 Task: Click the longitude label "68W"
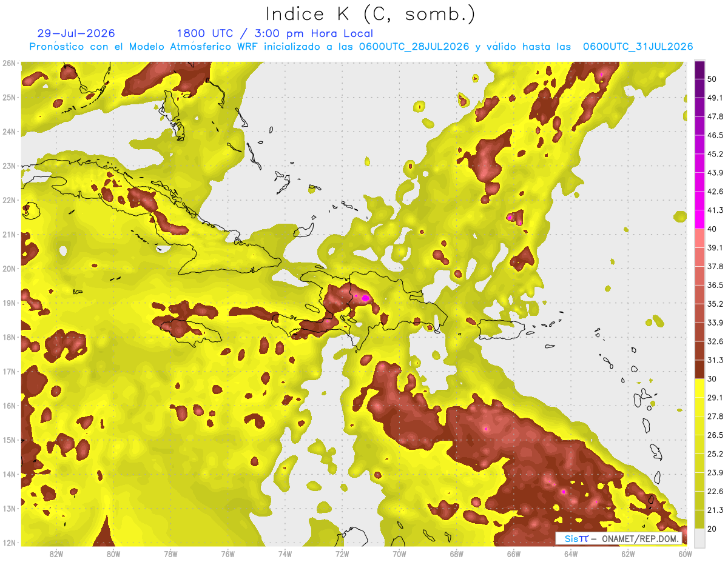tap(457, 554)
